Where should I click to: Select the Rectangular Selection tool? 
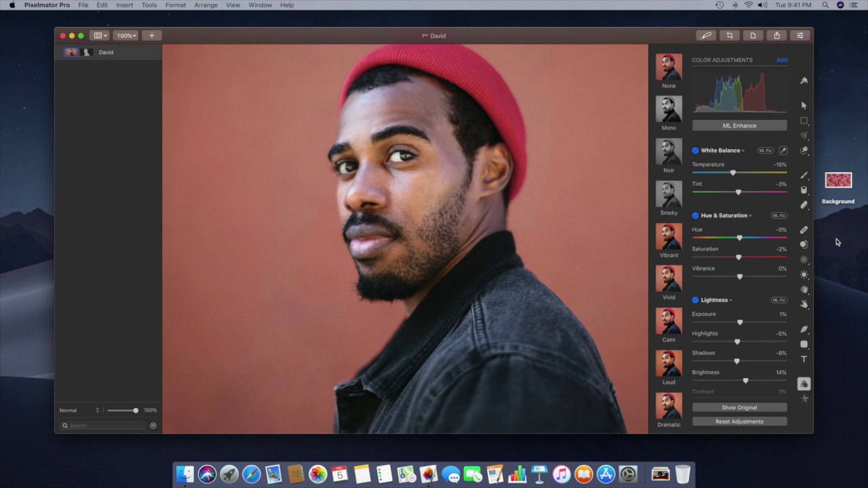pos(804,121)
